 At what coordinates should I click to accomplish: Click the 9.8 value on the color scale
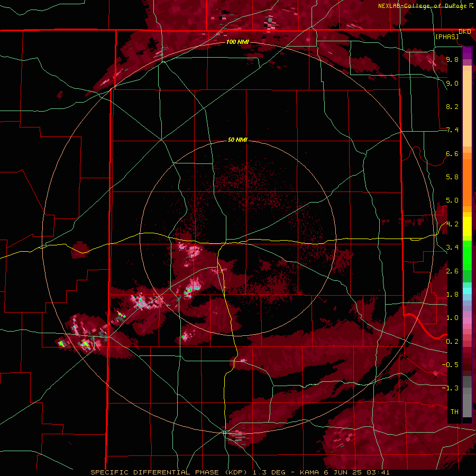click(452, 59)
